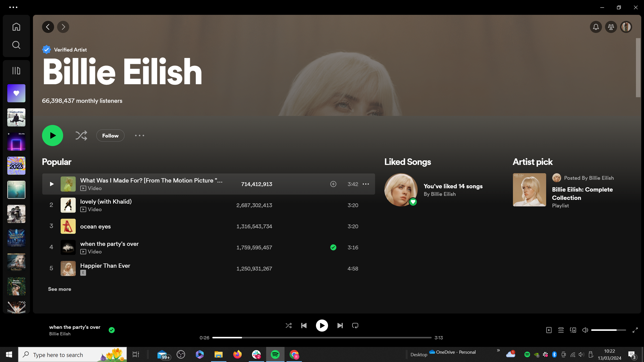Open What's New notifications bell
The width and height of the screenshot is (644, 362).
click(596, 27)
